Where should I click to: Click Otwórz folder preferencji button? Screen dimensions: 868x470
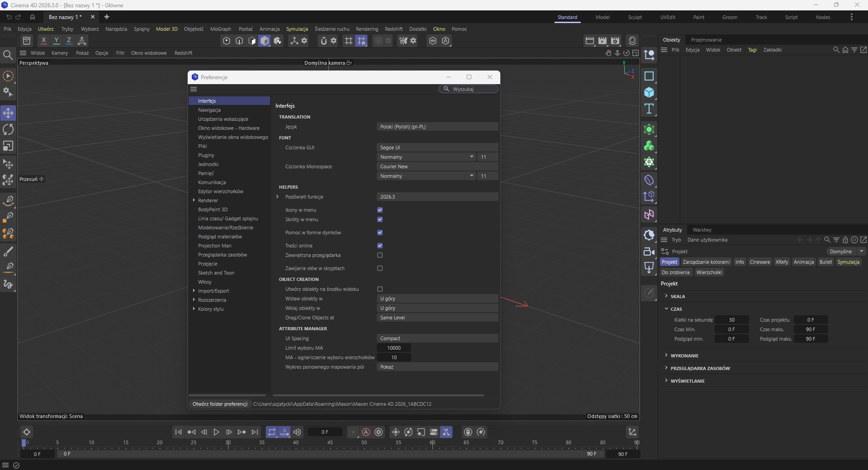pyautogui.click(x=220, y=404)
